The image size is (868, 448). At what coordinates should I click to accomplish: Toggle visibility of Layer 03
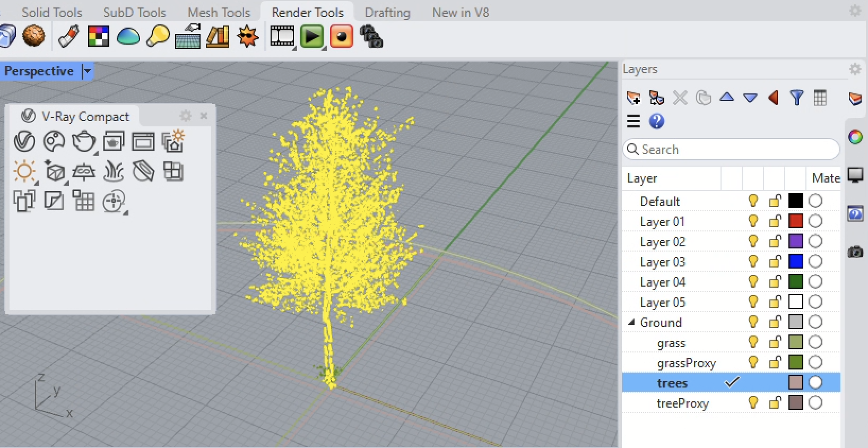pos(753,262)
